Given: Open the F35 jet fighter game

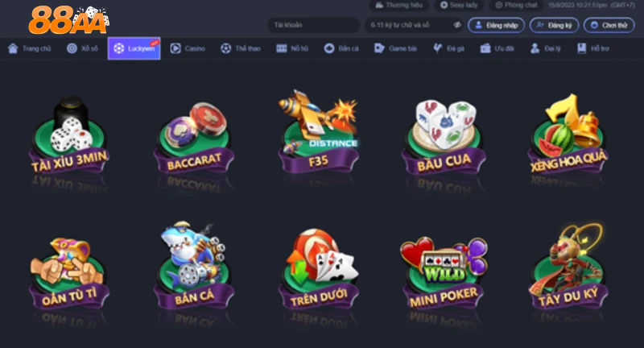Looking at the screenshot, I should click(x=318, y=131).
